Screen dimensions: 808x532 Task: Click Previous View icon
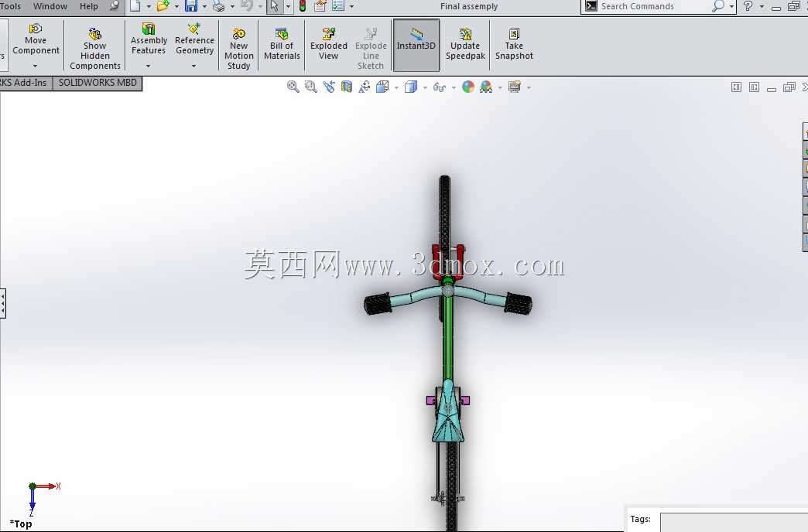point(329,87)
